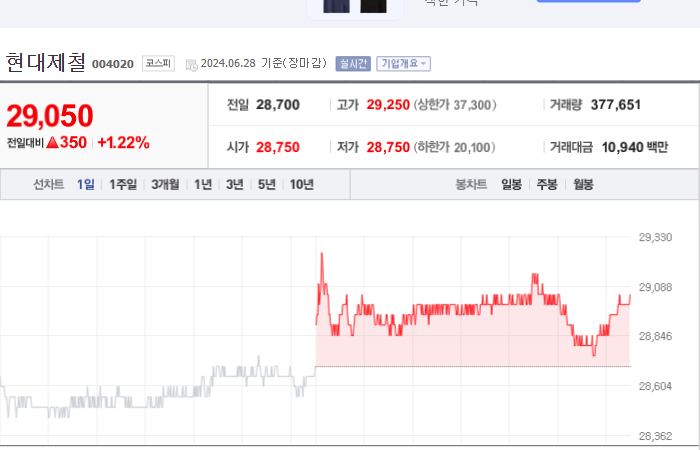Click the 거래량 value 377,651
Viewport: 700px width, 450px height.
pyautogui.click(x=616, y=105)
